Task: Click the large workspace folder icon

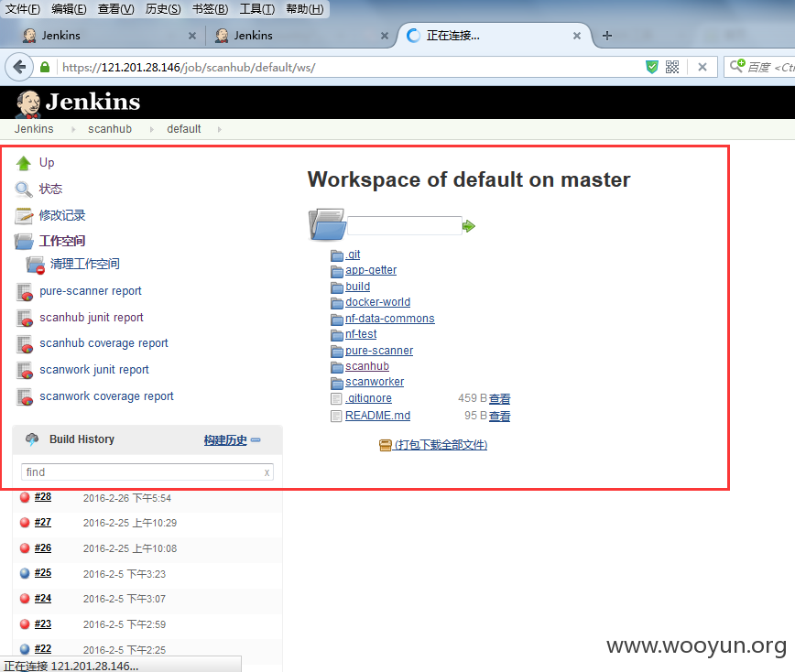Action: [x=327, y=224]
